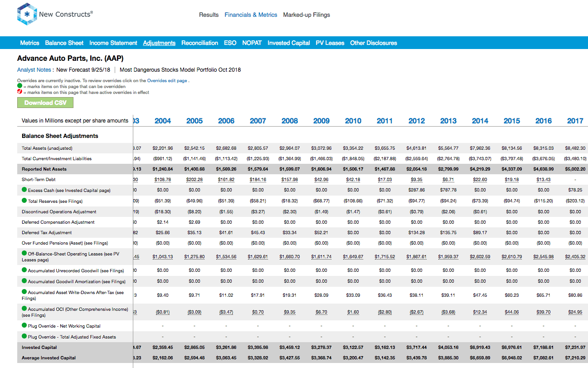Click green dot beside Accumulated OCI
The image size is (588, 368).
(24, 309)
